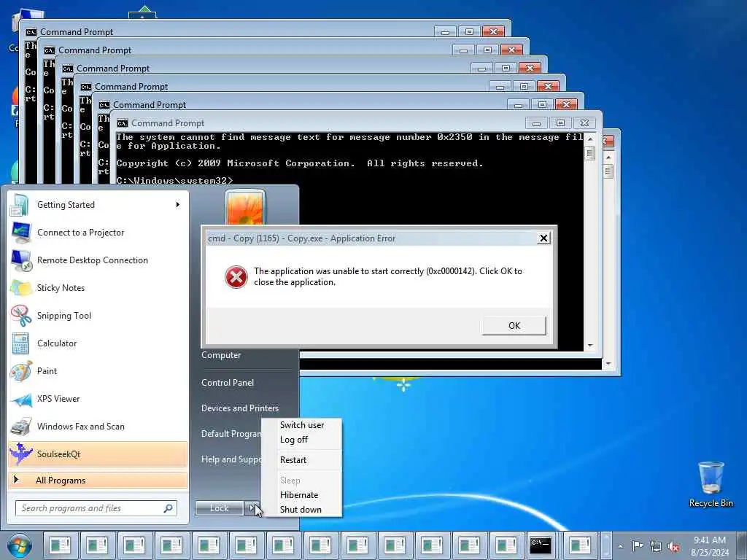The width and height of the screenshot is (747, 560).
Task: Choose Hibernate from power menu
Action: click(x=302, y=495)
